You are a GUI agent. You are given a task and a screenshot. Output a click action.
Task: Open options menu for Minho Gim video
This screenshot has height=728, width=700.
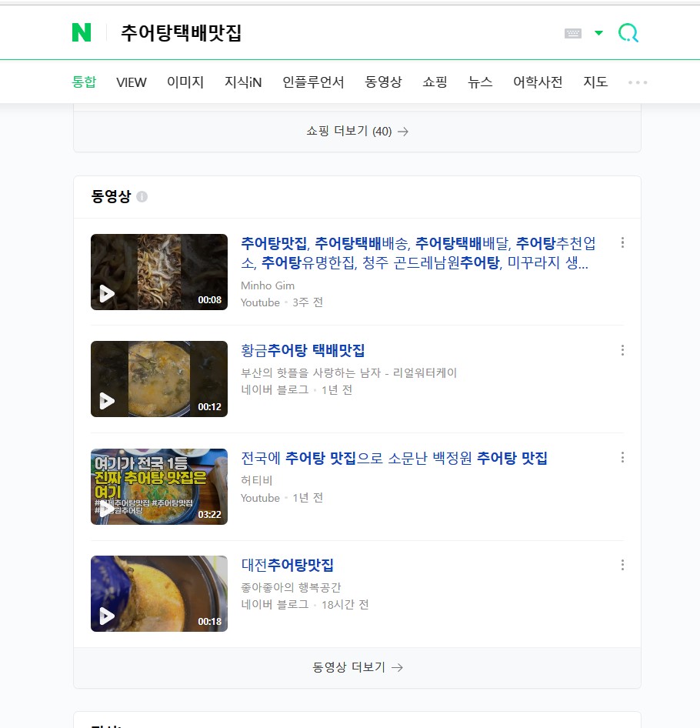[x=622, y=242]
